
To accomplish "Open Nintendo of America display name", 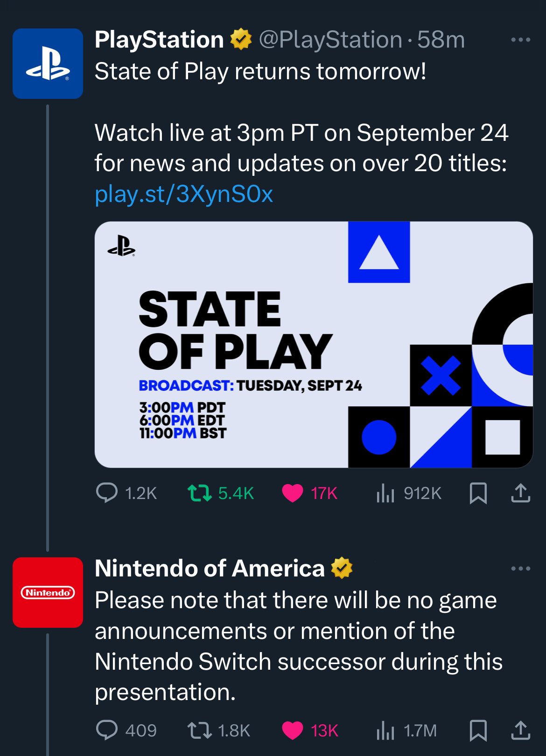I will tap(210, 569).
